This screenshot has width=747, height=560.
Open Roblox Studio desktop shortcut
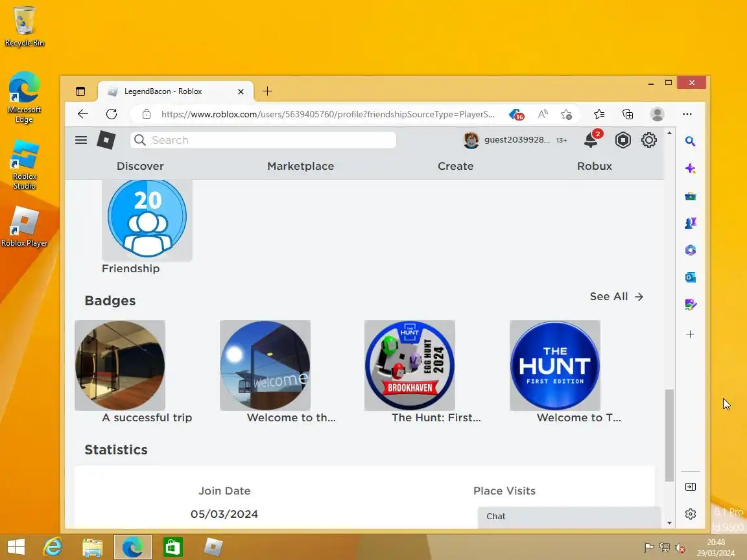coord(24,165)
